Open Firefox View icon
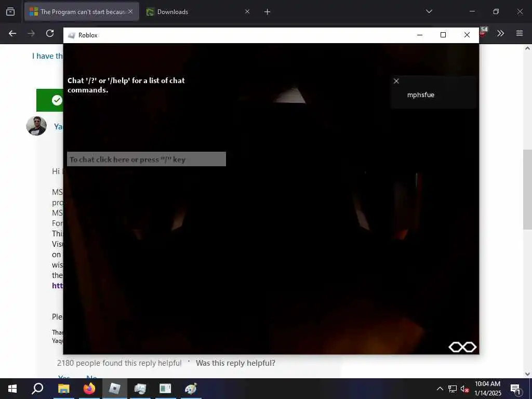The height and width of the screenshot is (399, 532). [10, 12]
